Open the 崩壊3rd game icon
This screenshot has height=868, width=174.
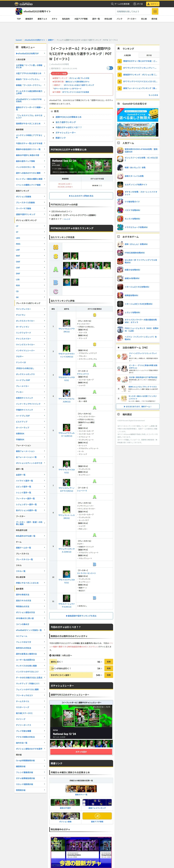click(120, 278)
